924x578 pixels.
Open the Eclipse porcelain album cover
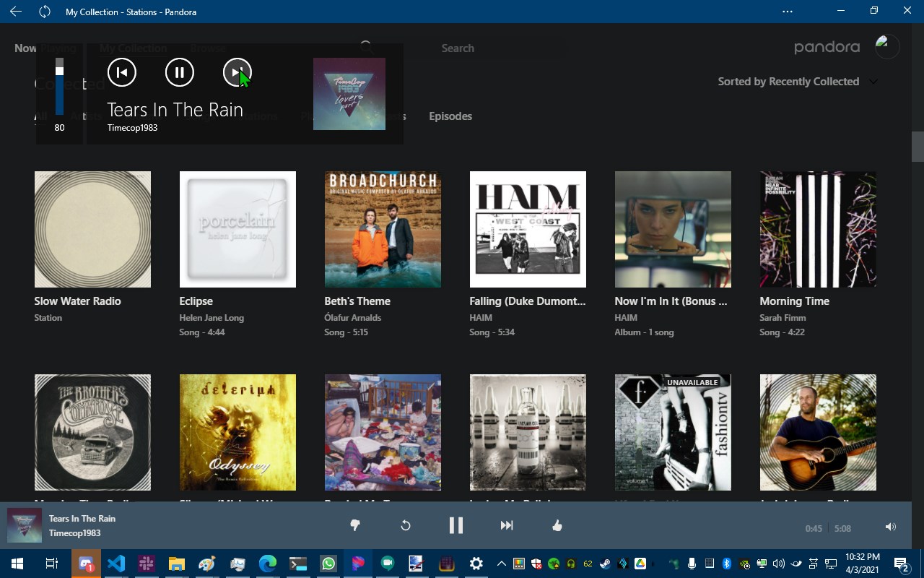coord(237,229)
